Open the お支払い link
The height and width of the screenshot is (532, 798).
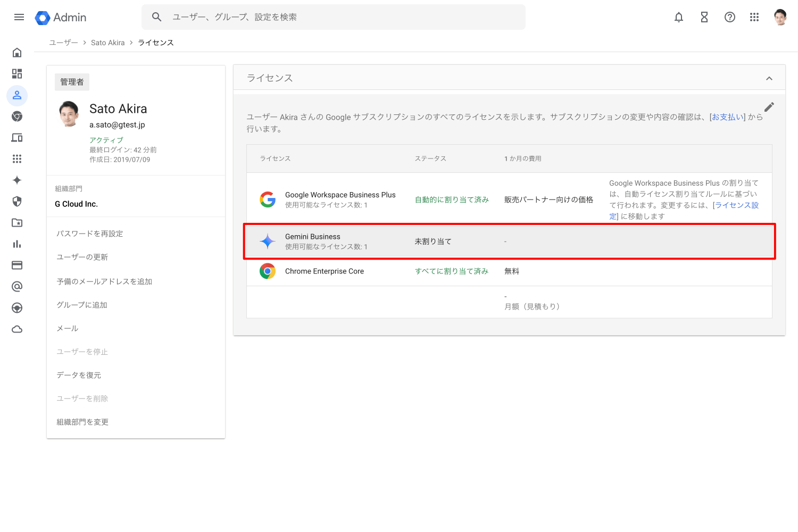pyautogui.click(x=727, y=117)
